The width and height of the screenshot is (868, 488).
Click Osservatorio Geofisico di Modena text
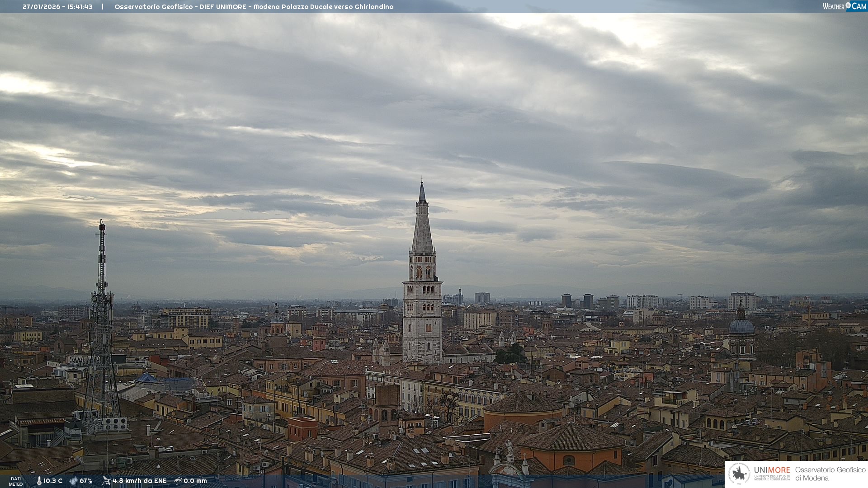click(x=830, y=474)
